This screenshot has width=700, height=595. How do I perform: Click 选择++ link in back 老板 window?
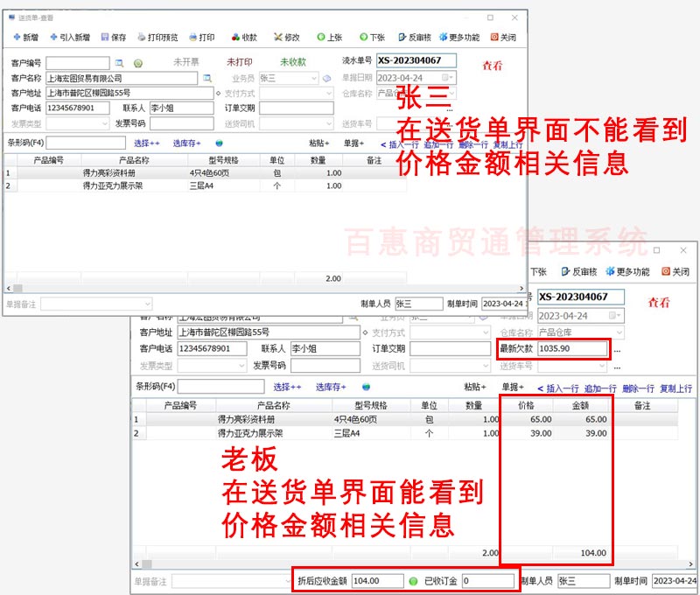pos(287,387)
